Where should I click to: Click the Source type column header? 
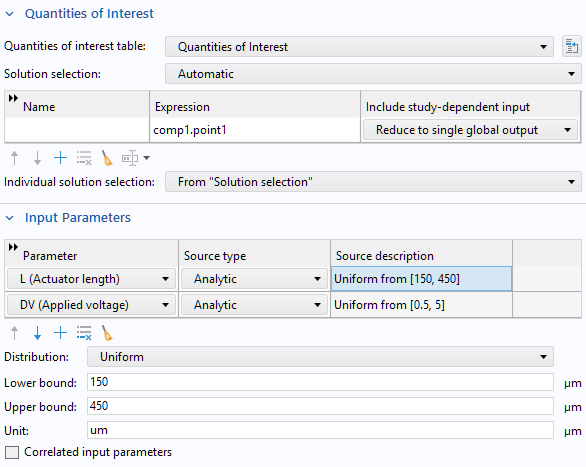pyautogui.click(x=255, y=256)
